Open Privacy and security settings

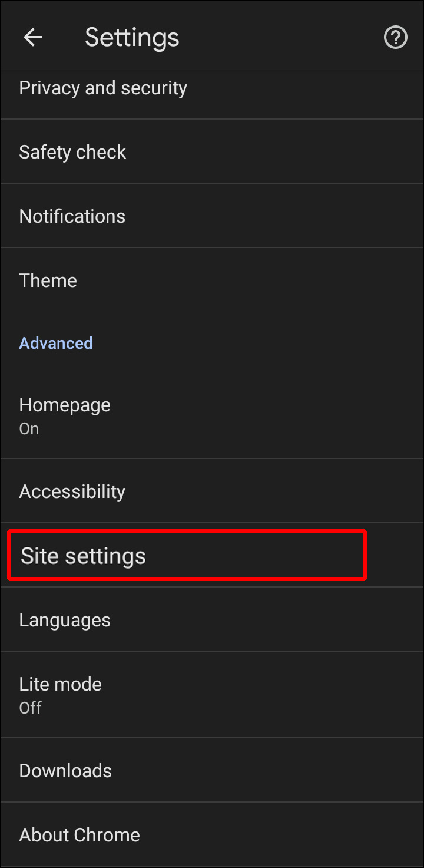coord(103,88)
